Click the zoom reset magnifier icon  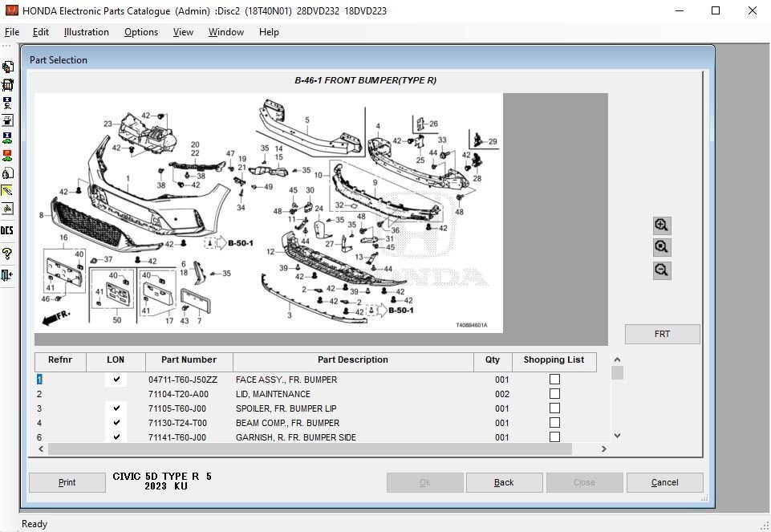[661, 248]
